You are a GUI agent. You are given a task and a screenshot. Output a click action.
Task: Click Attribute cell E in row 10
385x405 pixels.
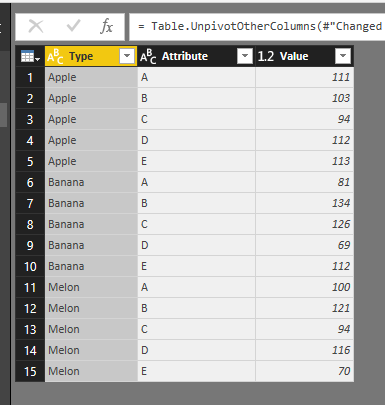(x=196, y=266)
